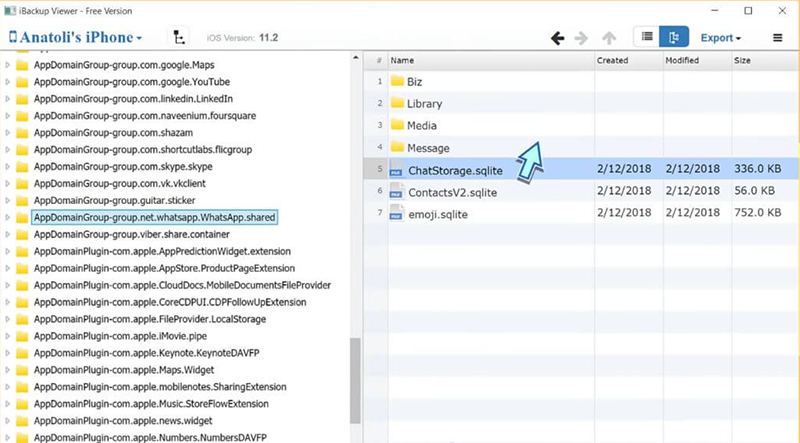
Task: Click the ChatStorage.sqlite file icon
Action: click(396, 169)
